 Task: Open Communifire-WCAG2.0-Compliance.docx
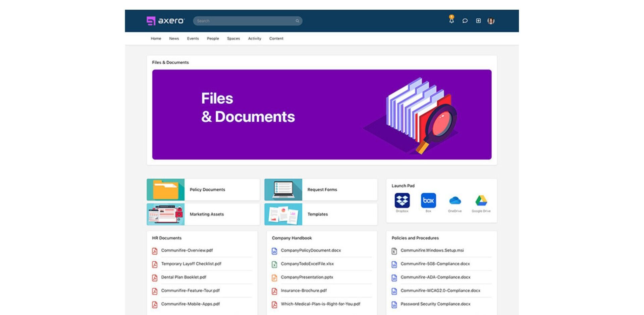pos(440,291)
